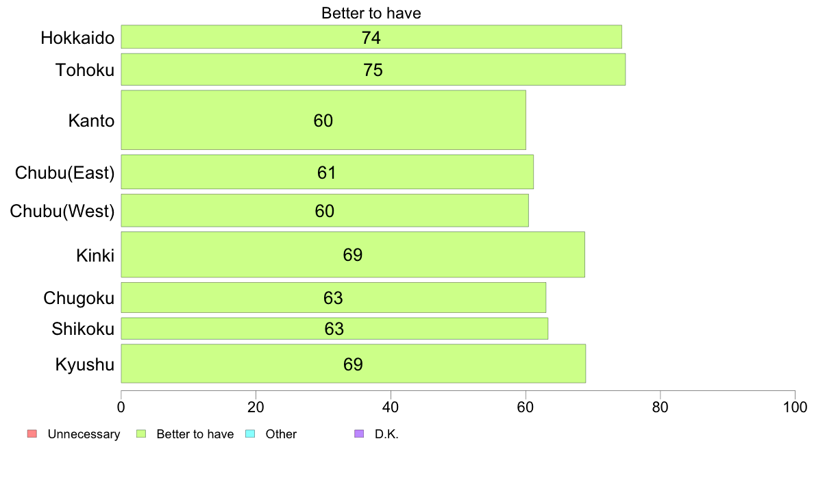Select the Chubu(West) bar showing 60

tap(325, 210)
